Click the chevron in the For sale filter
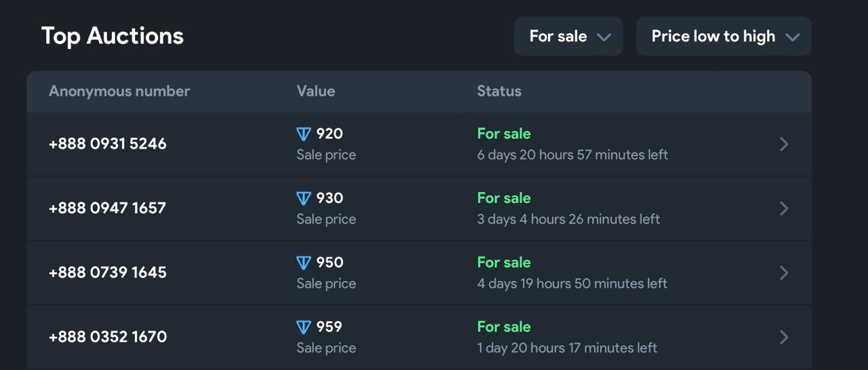 tap(604, 37)
